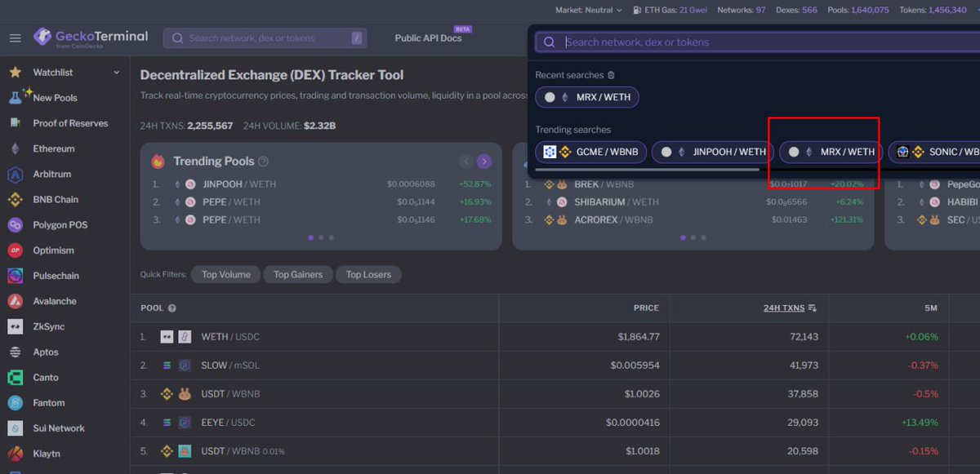Select trending search GCME / WBNB
Image resolution: width=980 pixels, height=474 pixels.
tap(591, 152)
